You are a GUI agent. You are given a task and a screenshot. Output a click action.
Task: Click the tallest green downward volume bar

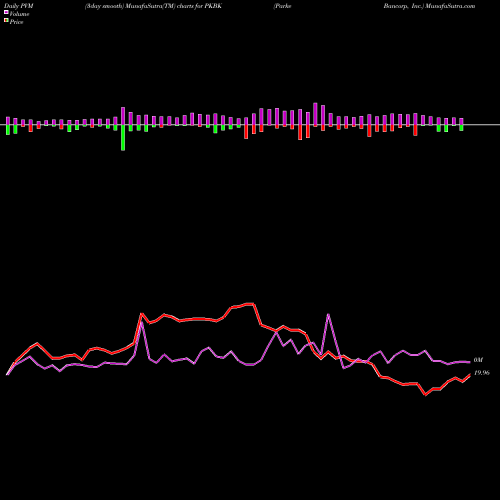[123, 138]
